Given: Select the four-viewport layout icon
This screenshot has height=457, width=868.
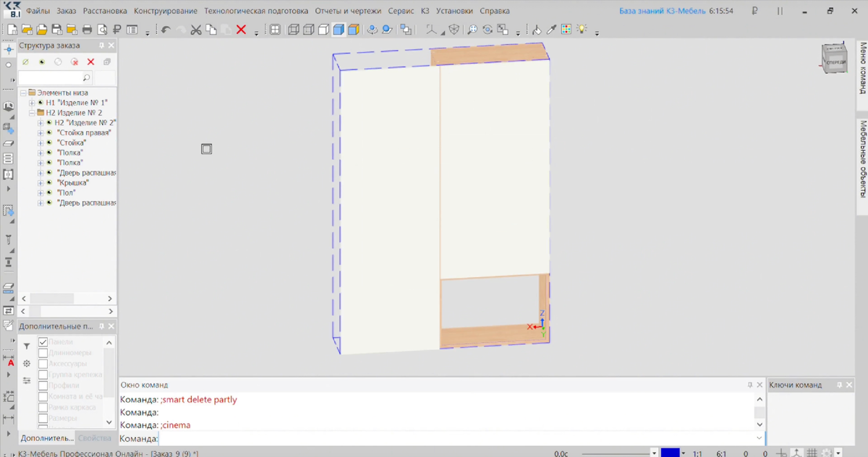Looking at the screenshot, I should (275, 30).
